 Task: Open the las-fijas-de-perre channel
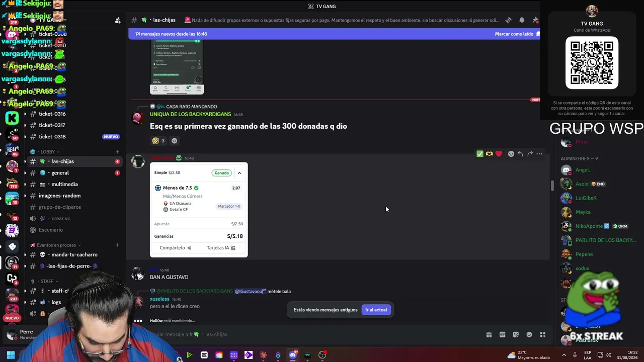75,266
